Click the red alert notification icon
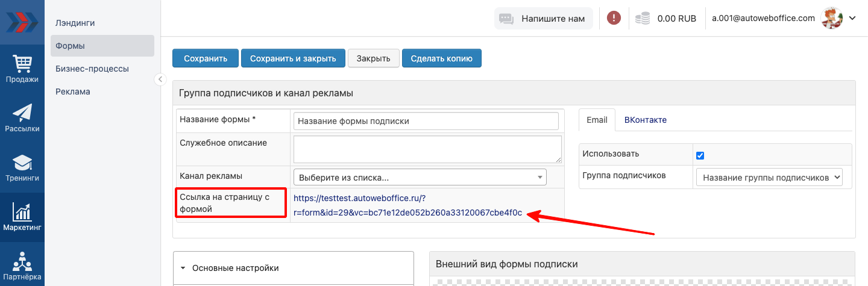The image size is (868, 286). pyautogui.click(x=614, y=18)
